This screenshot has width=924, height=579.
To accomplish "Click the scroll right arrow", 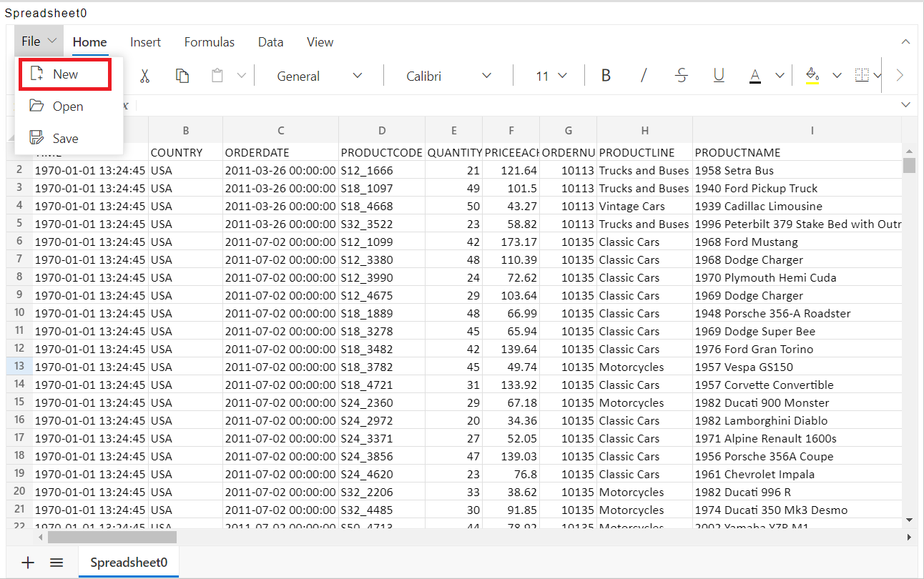I will tap(909, 537).
